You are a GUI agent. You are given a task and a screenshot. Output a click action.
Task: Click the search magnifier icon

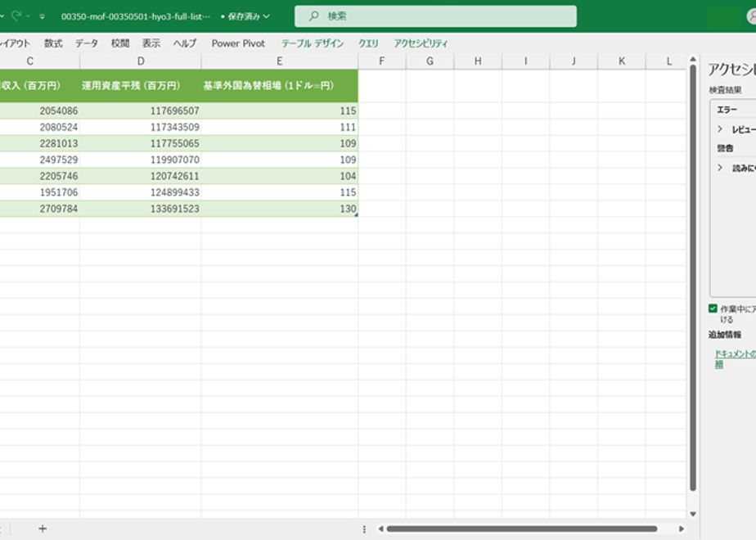(314, 16)
